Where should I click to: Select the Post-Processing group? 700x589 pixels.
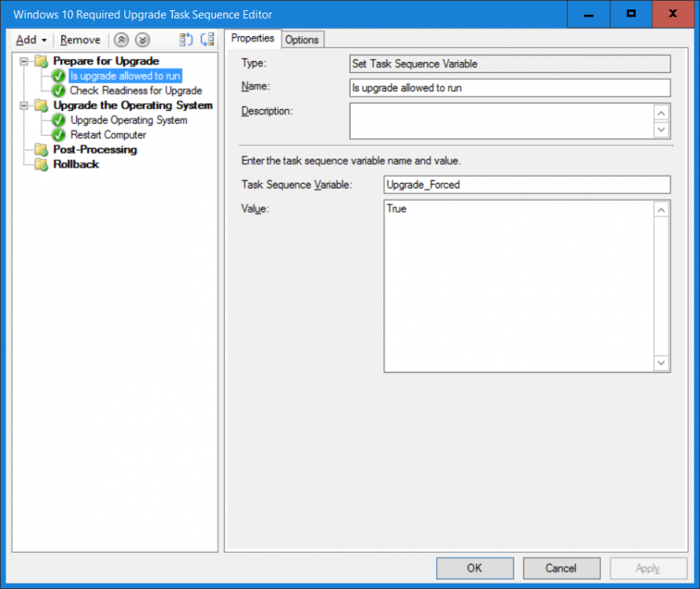point(95,149)
